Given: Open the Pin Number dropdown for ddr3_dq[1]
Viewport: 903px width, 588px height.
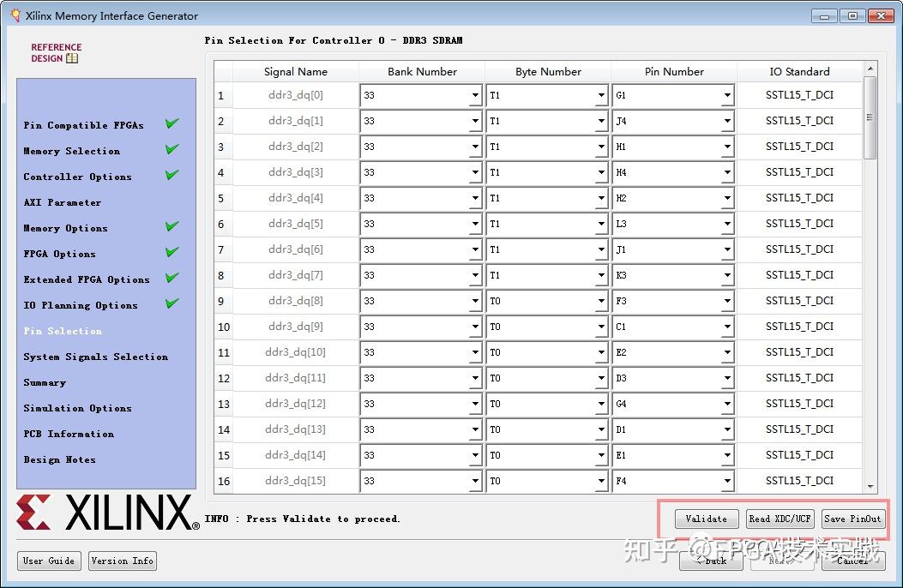Looking at the screenshot, I should (x=725, y=121).
